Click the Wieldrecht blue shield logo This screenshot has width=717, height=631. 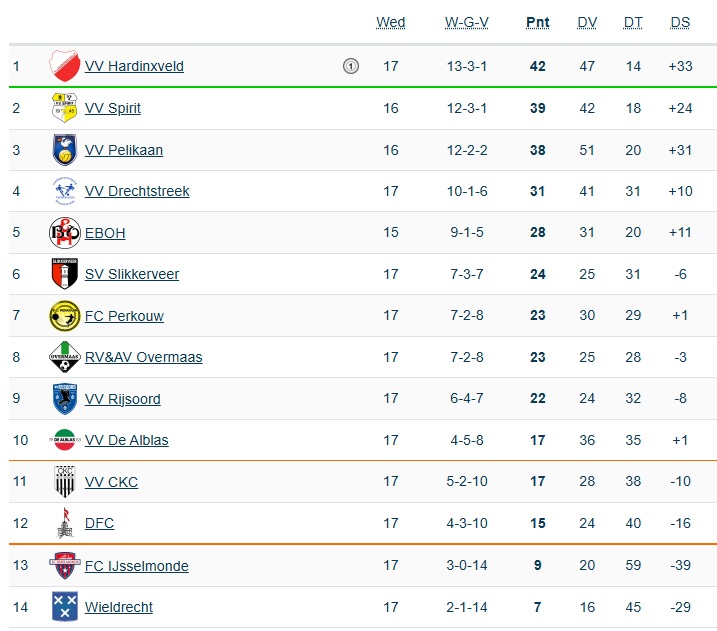pyautogui.click(x=65, y=607)
